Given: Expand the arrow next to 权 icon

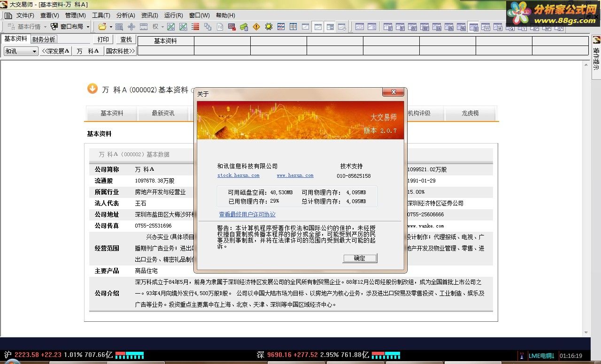Looking at the screenshot, I should pos(162,27).
